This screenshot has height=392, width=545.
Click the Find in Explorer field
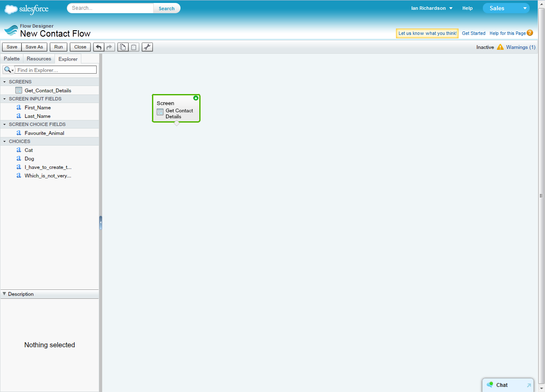(x=56, y=70)
